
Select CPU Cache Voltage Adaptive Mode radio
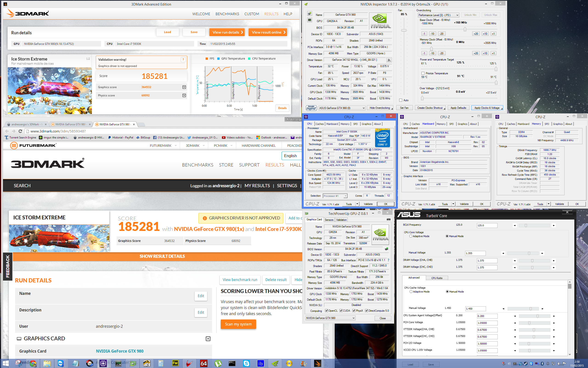pos(411,292)
